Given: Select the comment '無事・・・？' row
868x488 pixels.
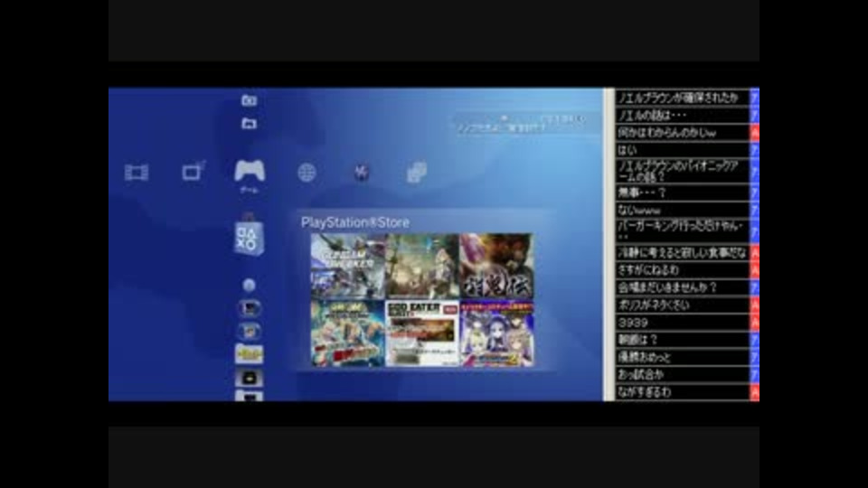Looking at the screenshot, I should (682, 192).
